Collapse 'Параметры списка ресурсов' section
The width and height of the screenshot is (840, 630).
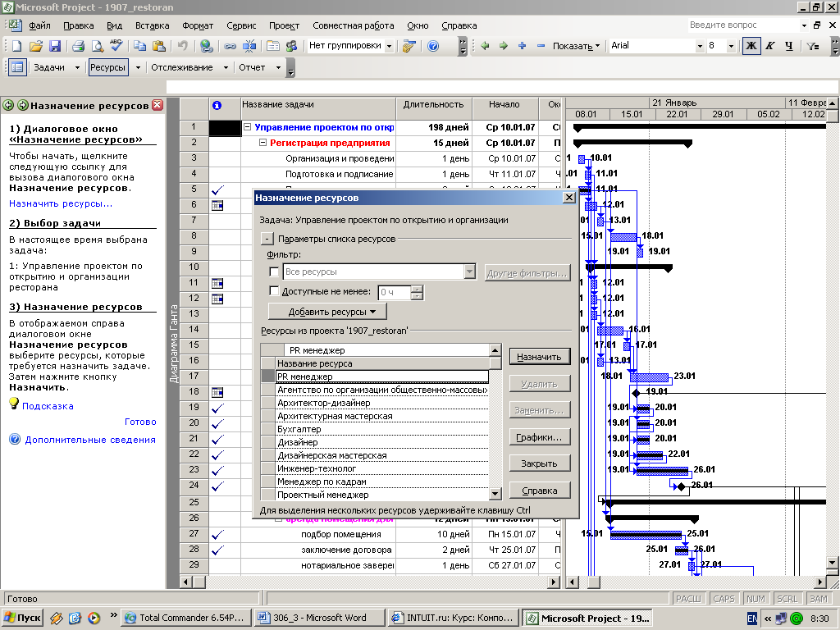[267, 239]
